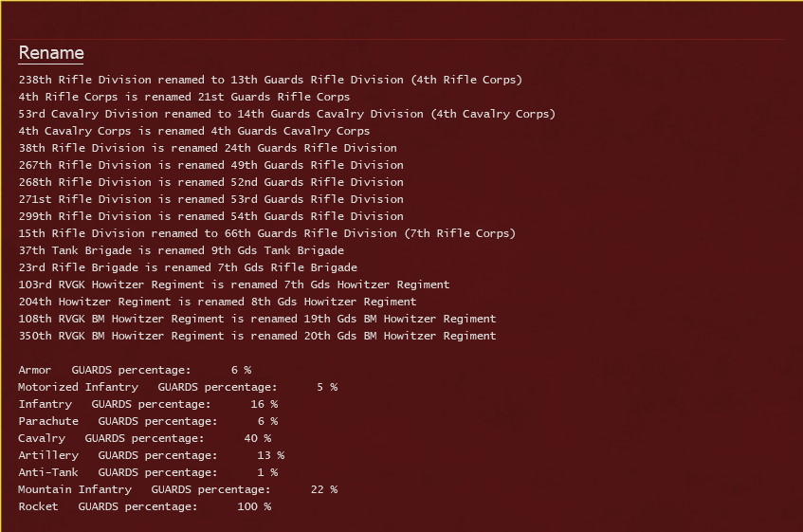
Task: Select the Cavalry GUARDS percentage row
Action: [144, 438]
